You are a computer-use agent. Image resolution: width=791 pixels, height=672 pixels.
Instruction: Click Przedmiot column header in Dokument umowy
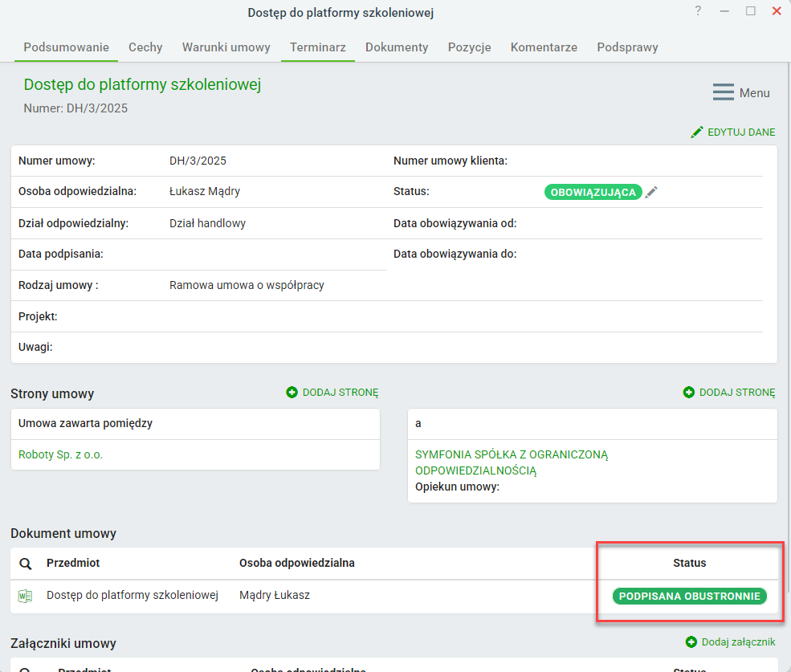click(73, 563)
